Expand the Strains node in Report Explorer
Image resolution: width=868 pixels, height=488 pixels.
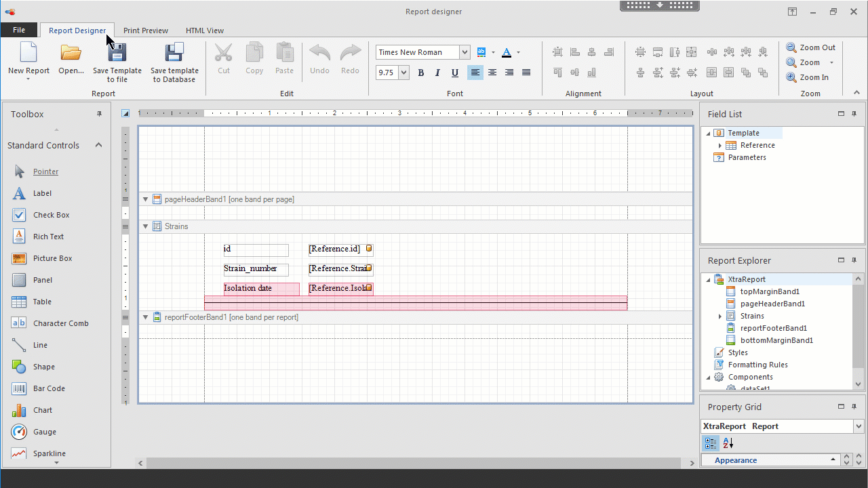pyautogui.click(x=720, y=316)
